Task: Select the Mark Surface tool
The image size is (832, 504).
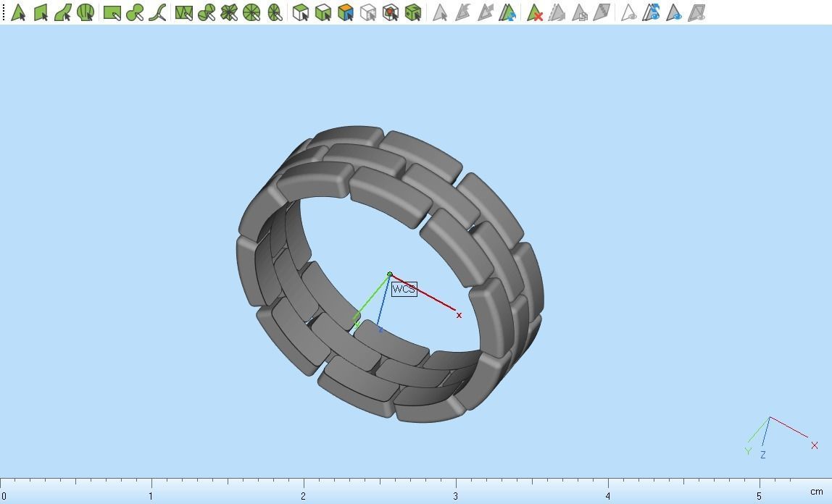Action: [x=62, y=12]
